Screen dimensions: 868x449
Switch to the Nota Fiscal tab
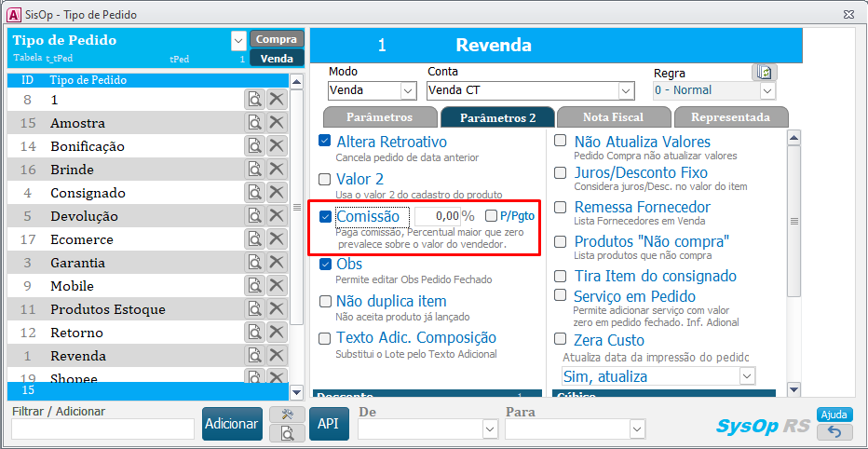[x=614, y=117]
